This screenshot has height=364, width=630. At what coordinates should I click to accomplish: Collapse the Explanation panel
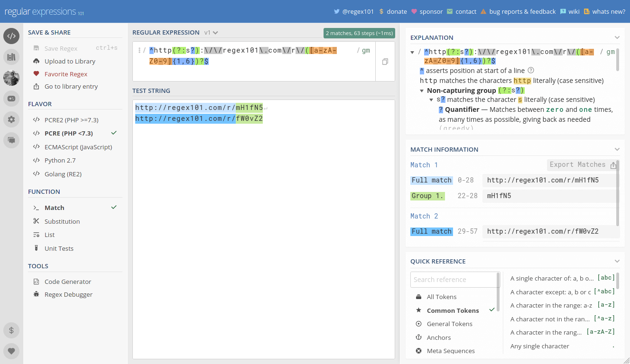point(617,37)
